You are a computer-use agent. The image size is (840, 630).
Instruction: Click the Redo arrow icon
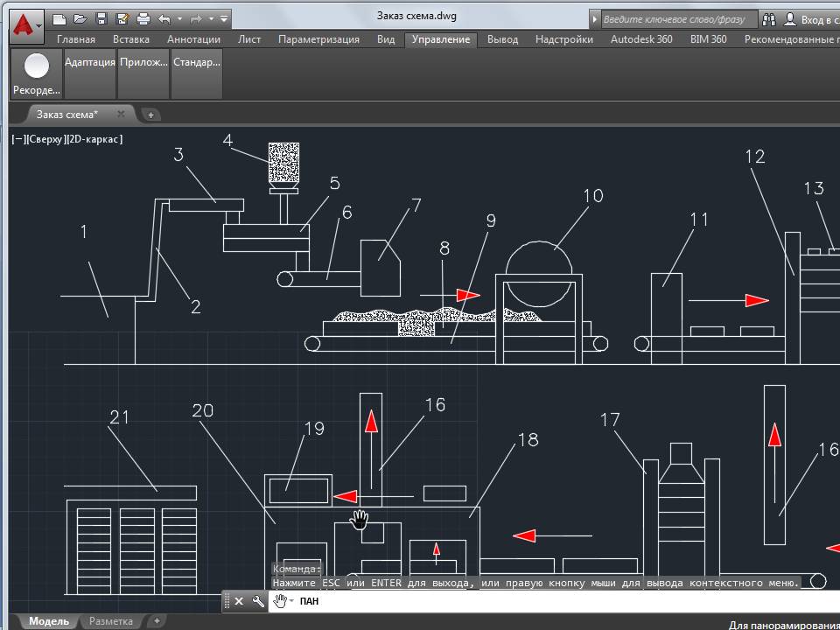(x=196, y=19)
